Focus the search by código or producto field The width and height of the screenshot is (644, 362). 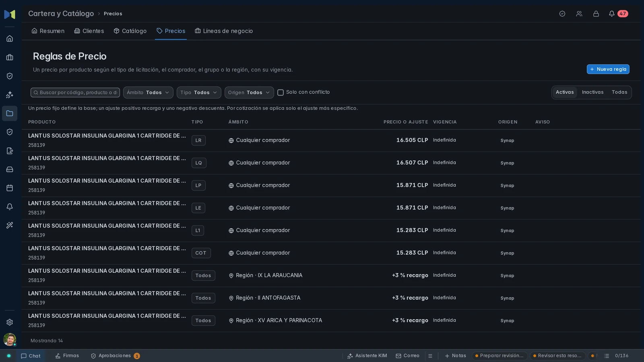pyautogui.click(x=75, y=93)
